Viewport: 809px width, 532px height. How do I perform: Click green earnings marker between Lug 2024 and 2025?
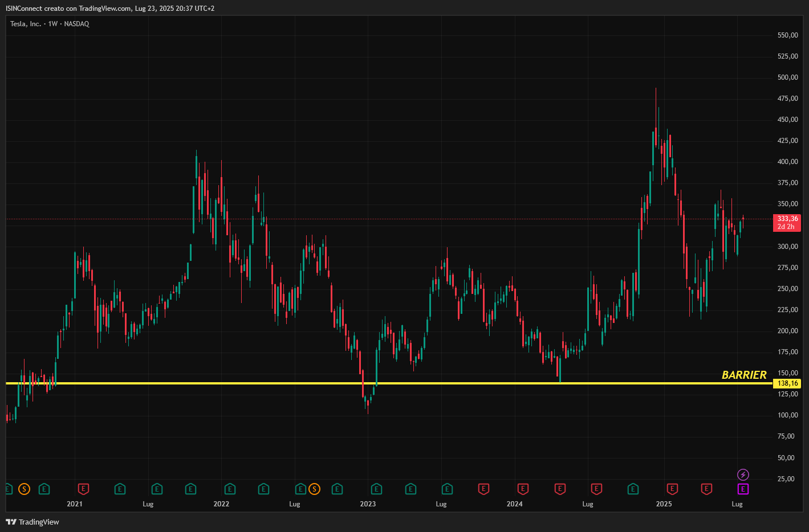[x=633, y=489]
